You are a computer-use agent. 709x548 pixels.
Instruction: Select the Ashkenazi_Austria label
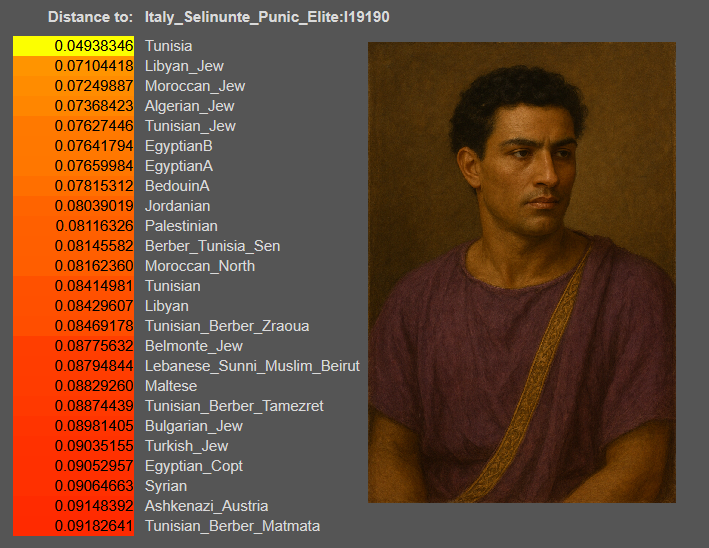206,506
